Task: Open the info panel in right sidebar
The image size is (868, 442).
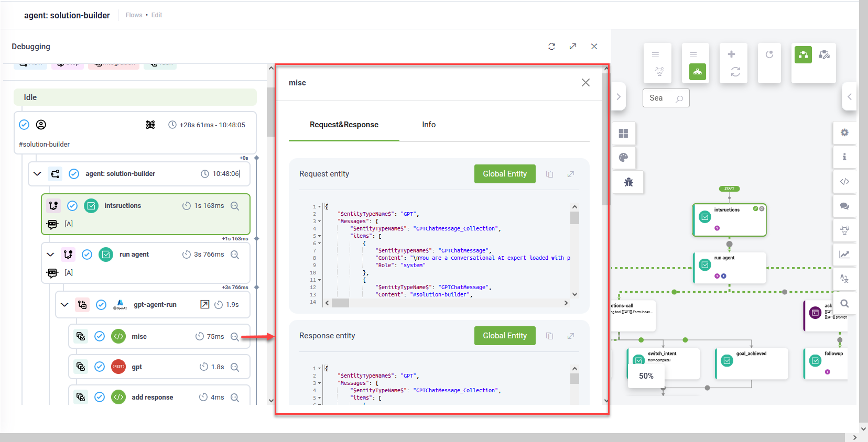Action: pos(844,157)
